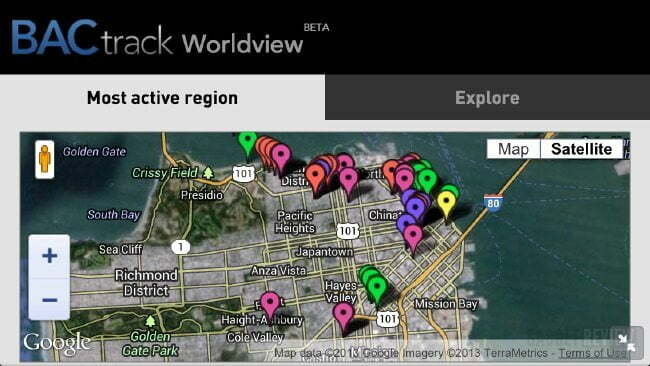The width and height of the screenshot is (650, 366).
Task: Click the Google logo on the map
Action: (x=56, y=343)
